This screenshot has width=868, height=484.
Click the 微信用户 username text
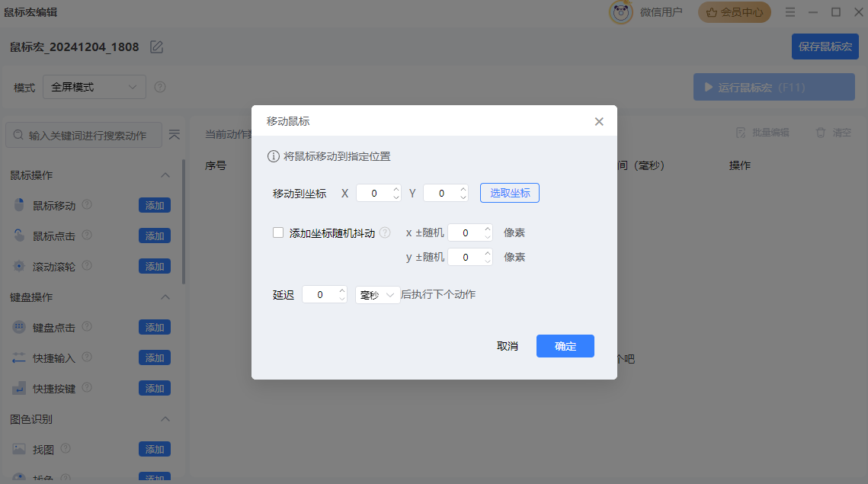tap(661, 12)
